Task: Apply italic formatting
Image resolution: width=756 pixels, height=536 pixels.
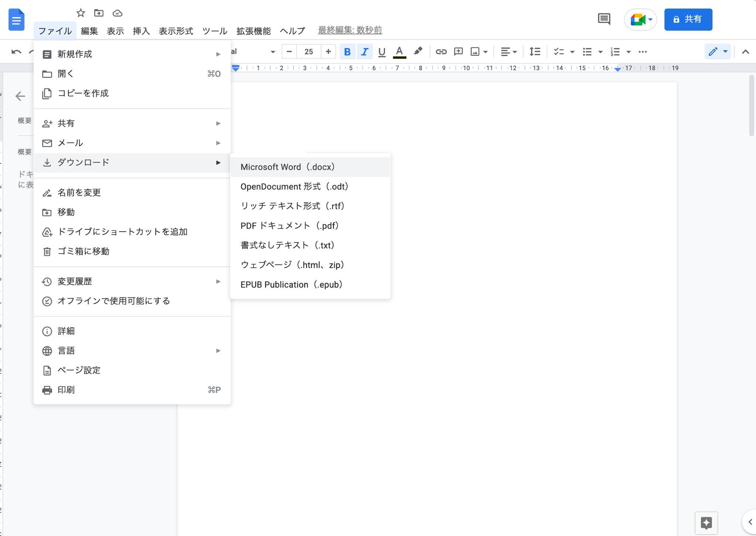Action: (x=364, y=52)
